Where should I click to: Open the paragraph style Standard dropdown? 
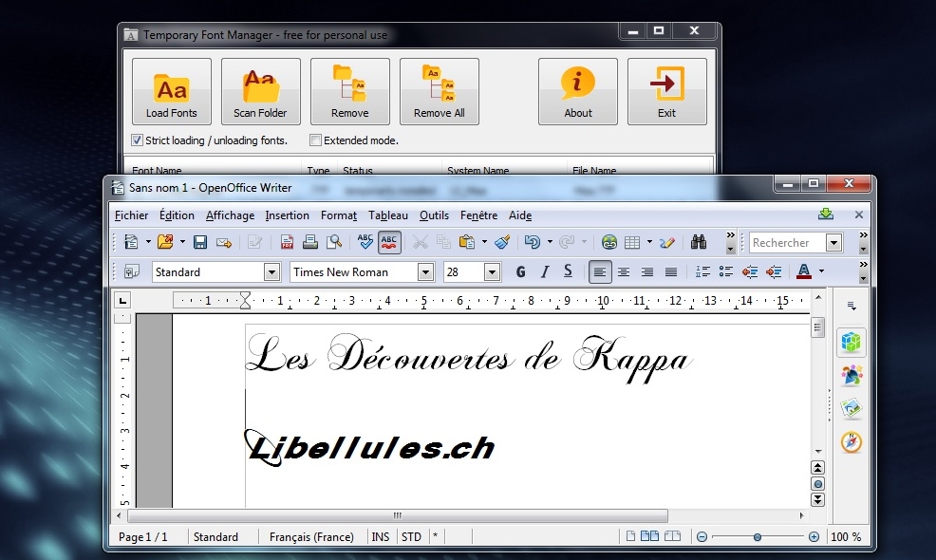tap(271, 272)
